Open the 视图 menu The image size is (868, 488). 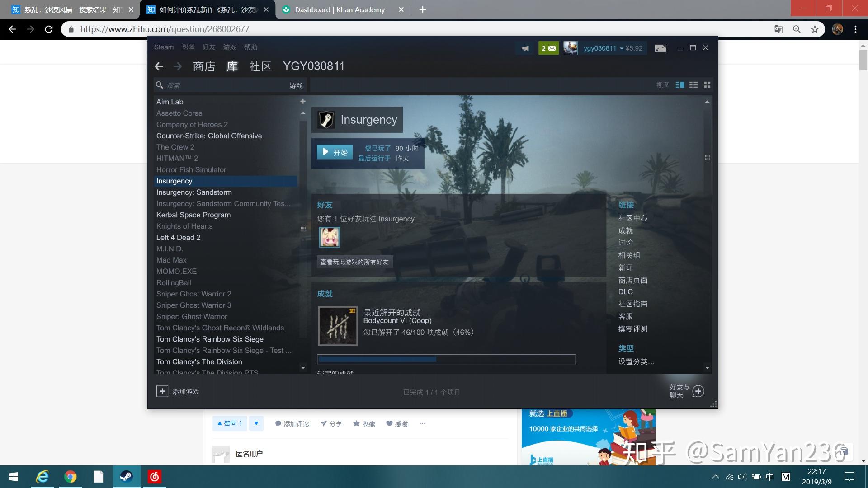coord(188,47)
